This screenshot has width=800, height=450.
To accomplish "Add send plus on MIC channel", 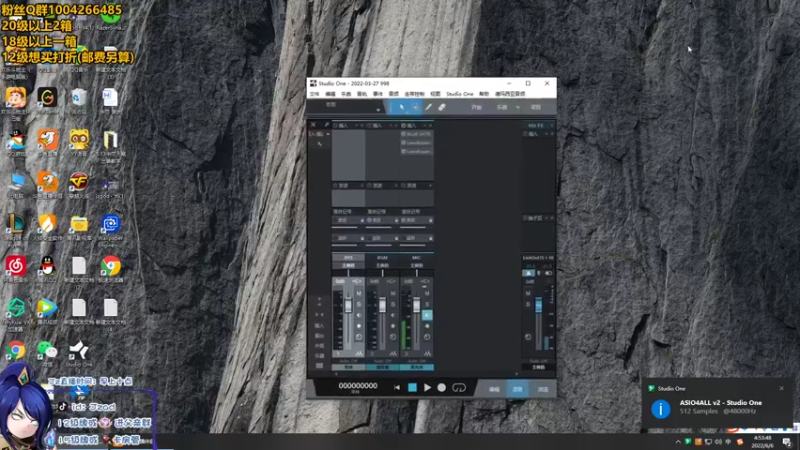I will coord(430,186).
